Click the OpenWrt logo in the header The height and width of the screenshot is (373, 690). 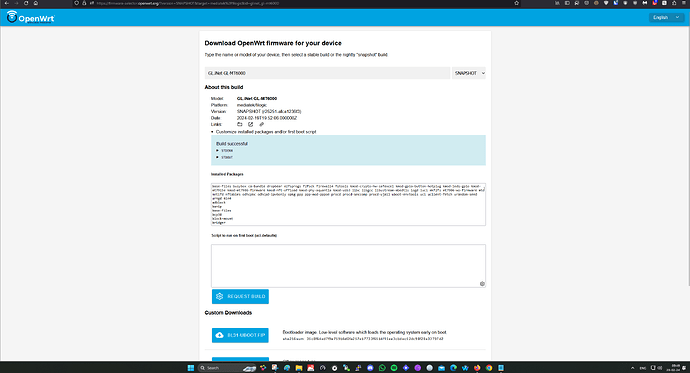pos(30,18)
